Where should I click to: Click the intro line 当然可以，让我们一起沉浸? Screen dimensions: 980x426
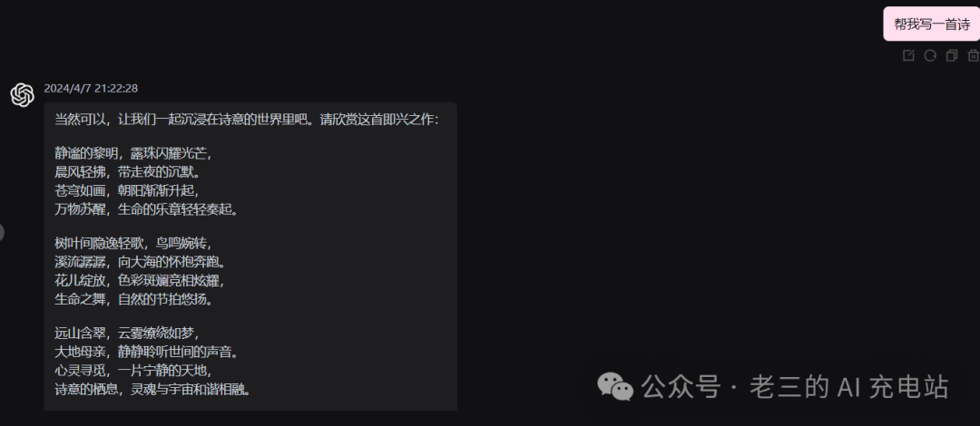click(248, 120)
